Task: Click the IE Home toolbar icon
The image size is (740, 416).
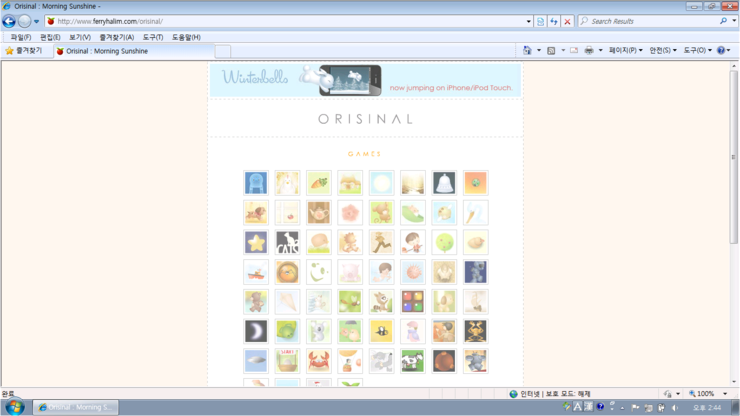Action: point(527,50)
